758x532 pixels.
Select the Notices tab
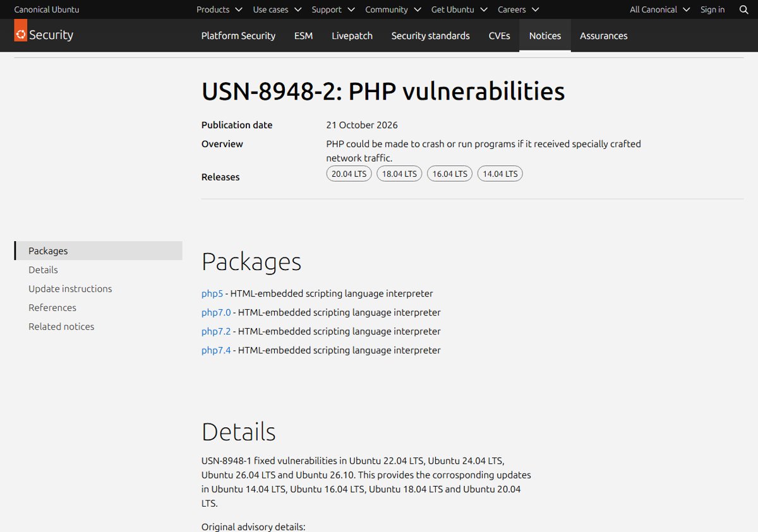click(x=545, y=35)
